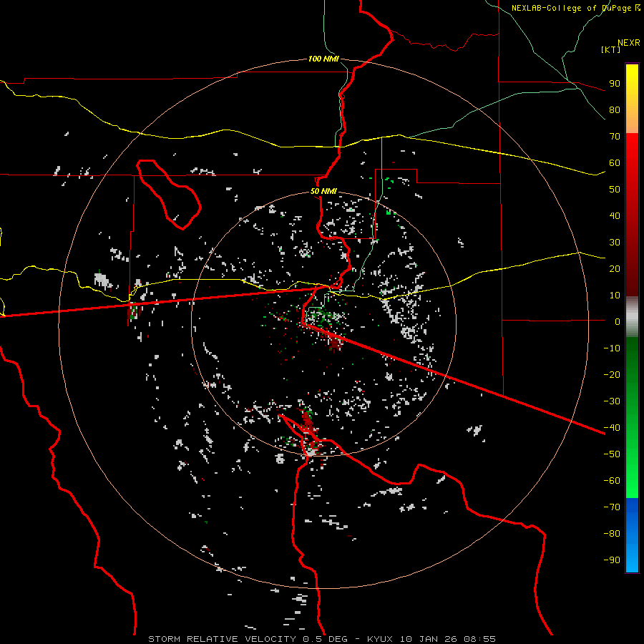Viewport: 644px width, 644px height.
Task: Click the -60 value on velocity scale
Action: tap(612, 481)
